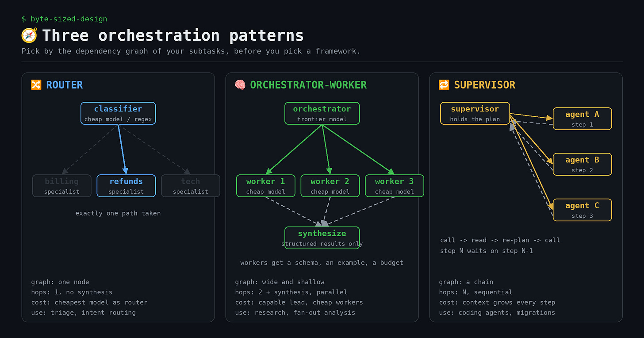Viewport: 644px width, 338px height.
Task: Click the "cost: cheapest model as router" line
Action: pyautogui.click(x=89, y=303)
